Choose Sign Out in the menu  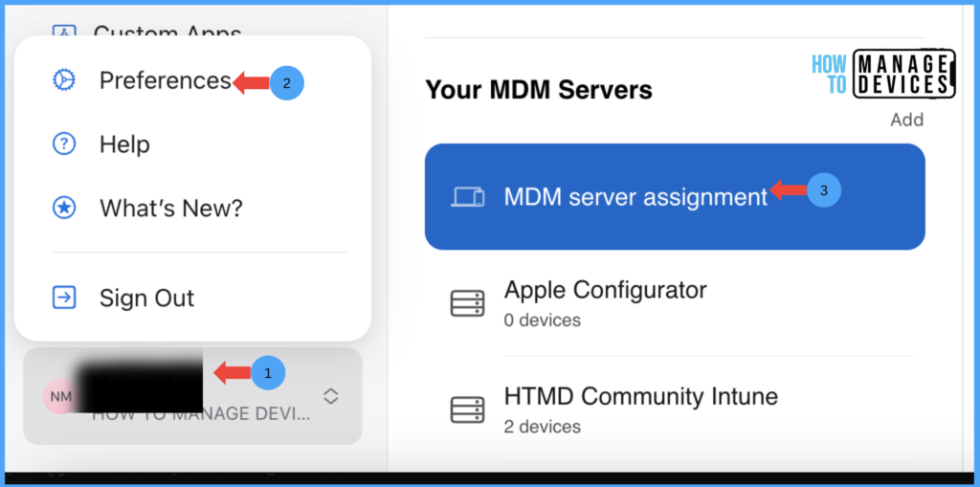146,298
